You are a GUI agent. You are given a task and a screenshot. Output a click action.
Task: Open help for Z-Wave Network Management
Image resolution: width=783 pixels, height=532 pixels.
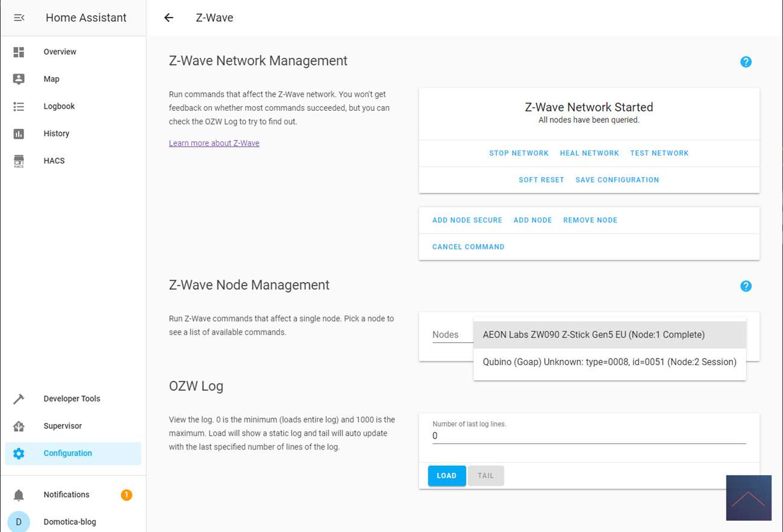point(746,61)
